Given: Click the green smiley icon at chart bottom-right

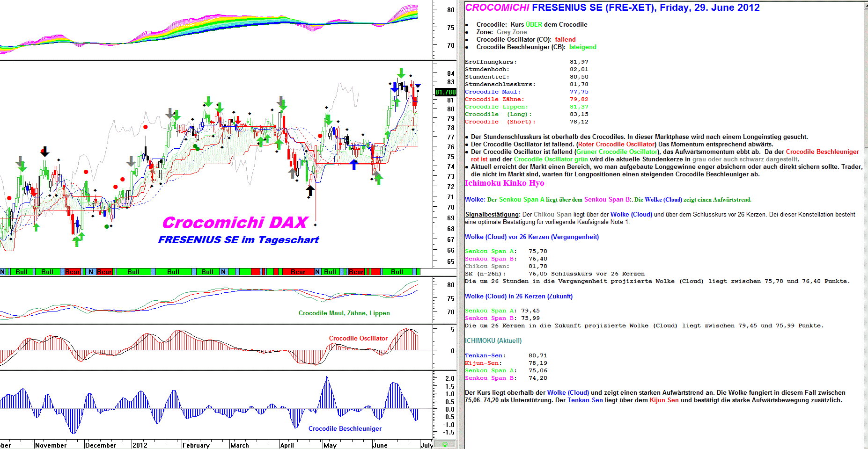Looking at the screenshot, I should (444, 444).
